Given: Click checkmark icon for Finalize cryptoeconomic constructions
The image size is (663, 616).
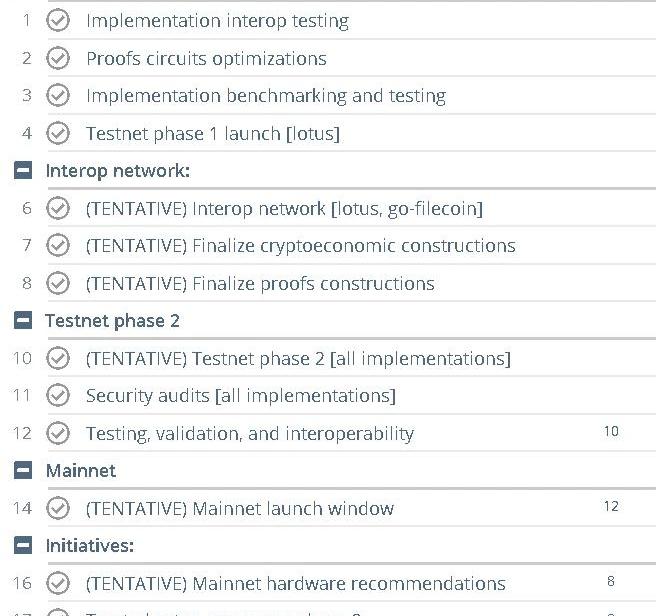Looking at the screenshot, I should coord(58,245).
